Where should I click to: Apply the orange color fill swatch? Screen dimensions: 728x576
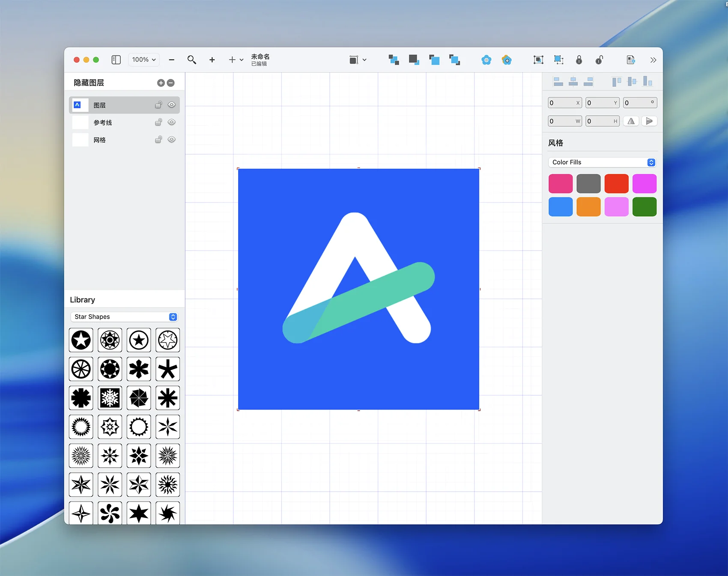click(x=588, y=207)
